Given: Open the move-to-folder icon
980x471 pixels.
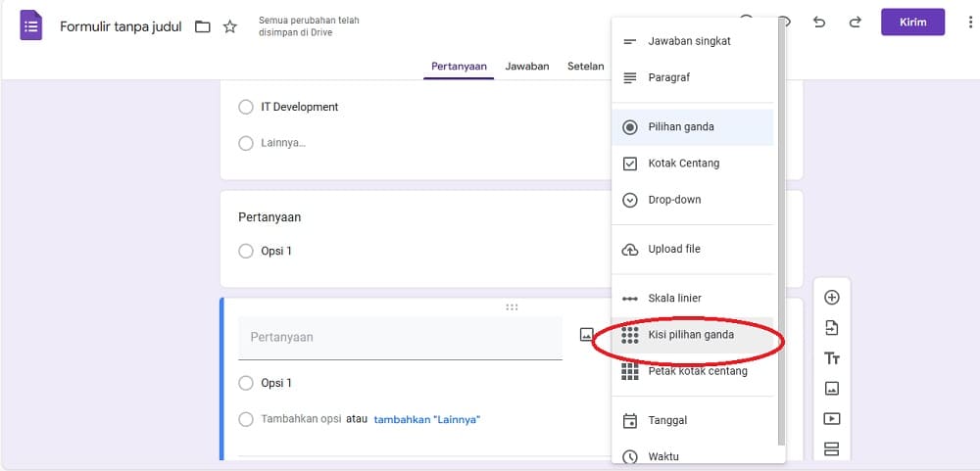Looking at the screenshot, I should pos(203,26).
